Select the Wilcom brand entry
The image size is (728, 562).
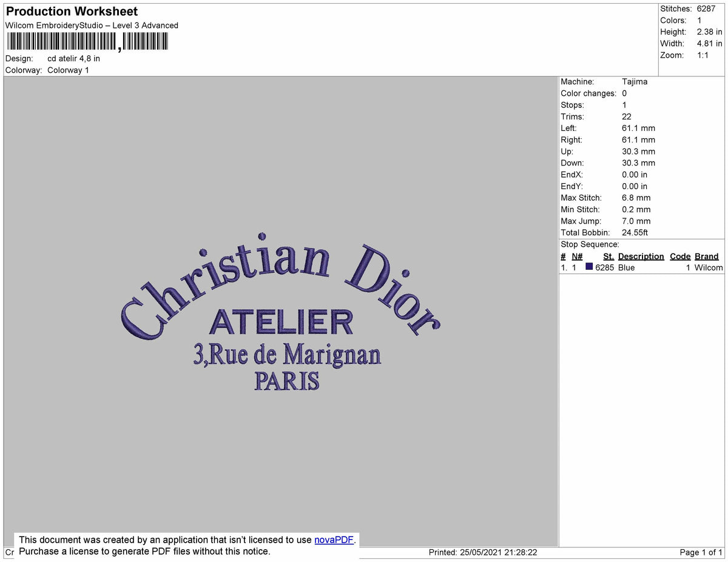click(x=709, y=267)
